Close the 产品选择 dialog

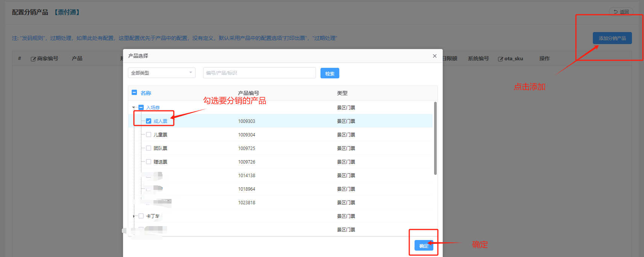(x=434, y=56)
